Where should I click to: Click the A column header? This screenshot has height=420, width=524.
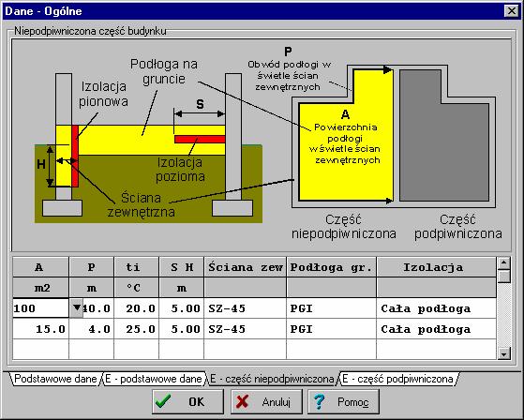(40, 266)
